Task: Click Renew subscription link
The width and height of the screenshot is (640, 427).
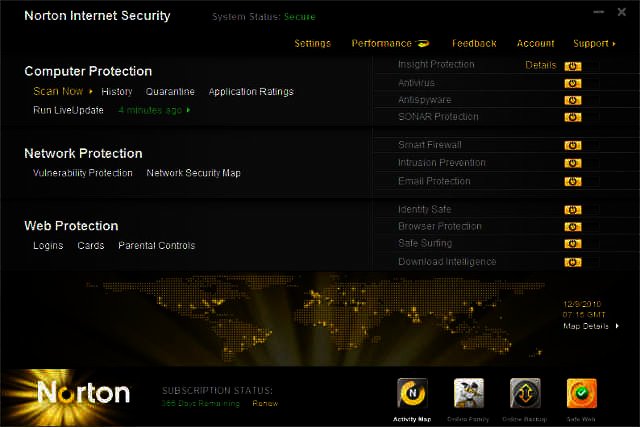Action: coord(265,403)
